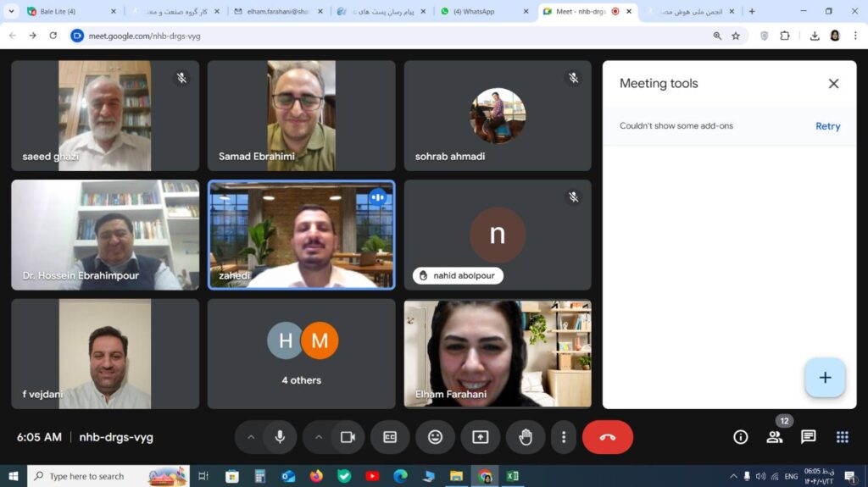Click the blue plus add-on button

click(x=825, y=378)
